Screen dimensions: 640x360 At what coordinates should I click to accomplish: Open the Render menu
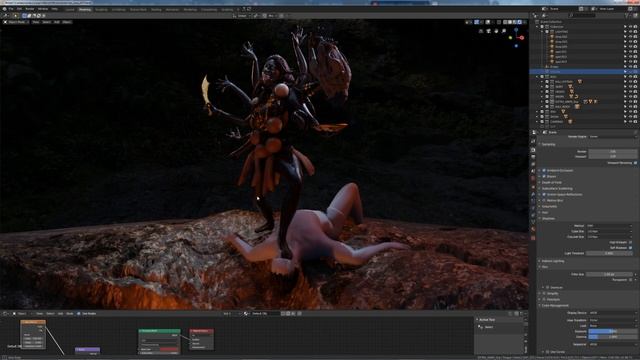[x=30, y=9]
